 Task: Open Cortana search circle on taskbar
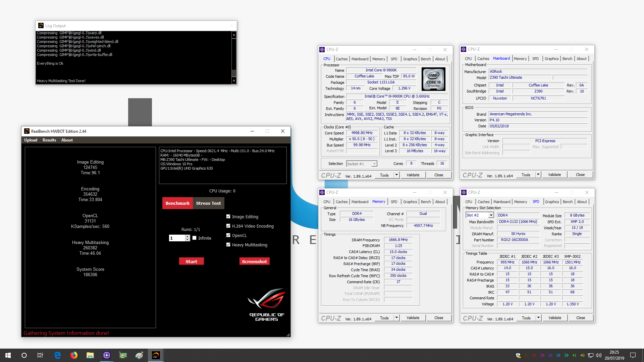(x=24, y=355)
